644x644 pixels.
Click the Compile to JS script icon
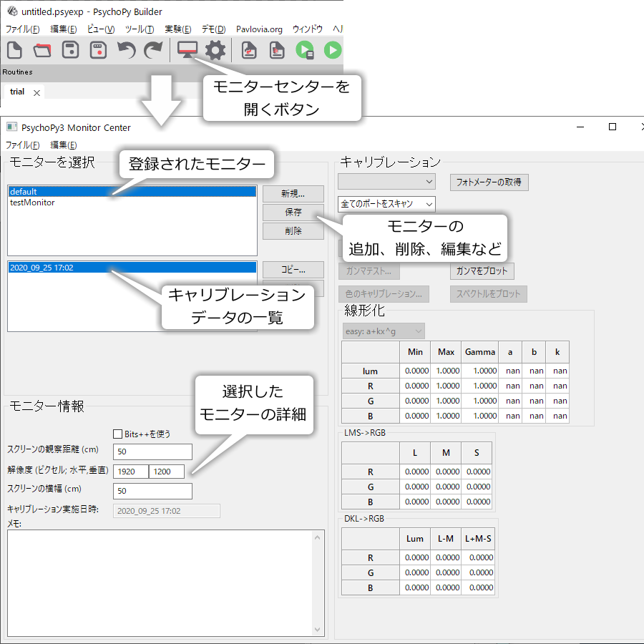pyautogui.click(x=277, y=51)
